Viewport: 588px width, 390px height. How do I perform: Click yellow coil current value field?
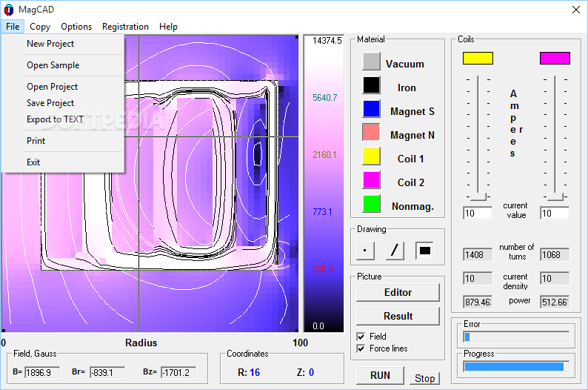478,214
